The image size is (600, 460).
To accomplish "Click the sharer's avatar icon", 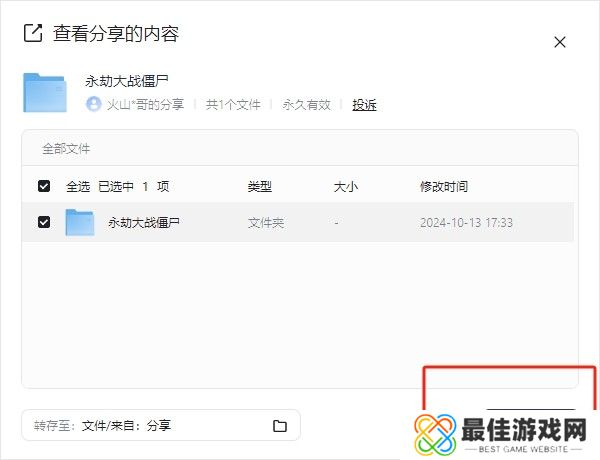I will (94, 104).
